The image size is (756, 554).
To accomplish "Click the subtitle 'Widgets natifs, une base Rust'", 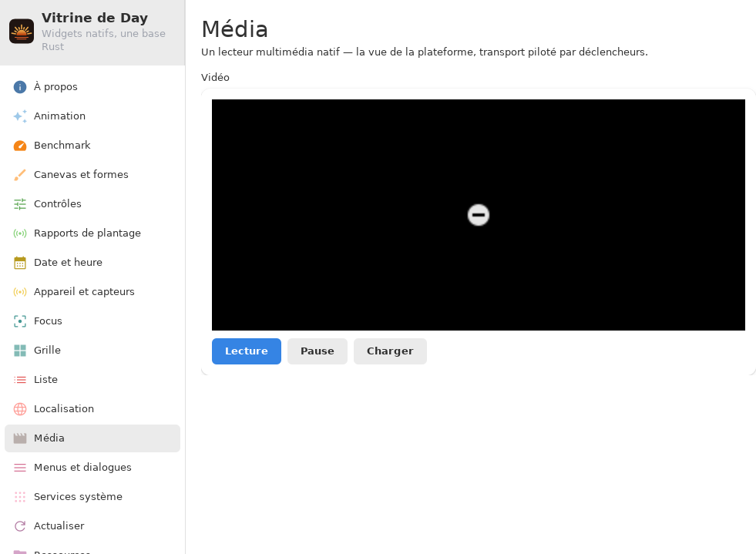I will [x=104, y=41].
